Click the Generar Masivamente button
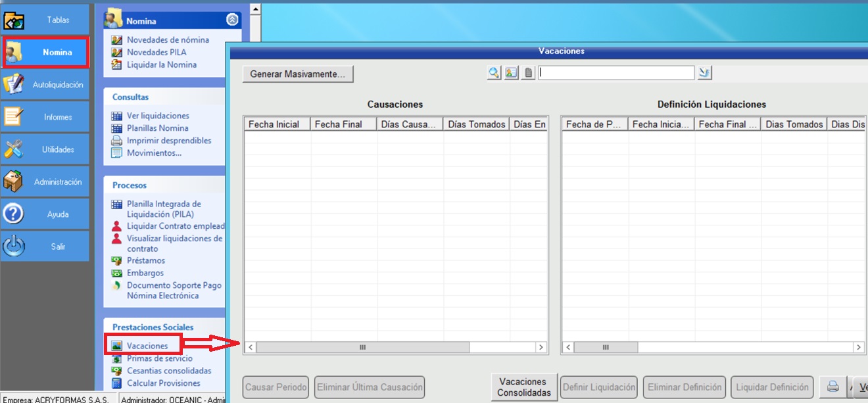The height and width of the screenshot is (403, 868). pyautogui.click(x=298, y=74)
